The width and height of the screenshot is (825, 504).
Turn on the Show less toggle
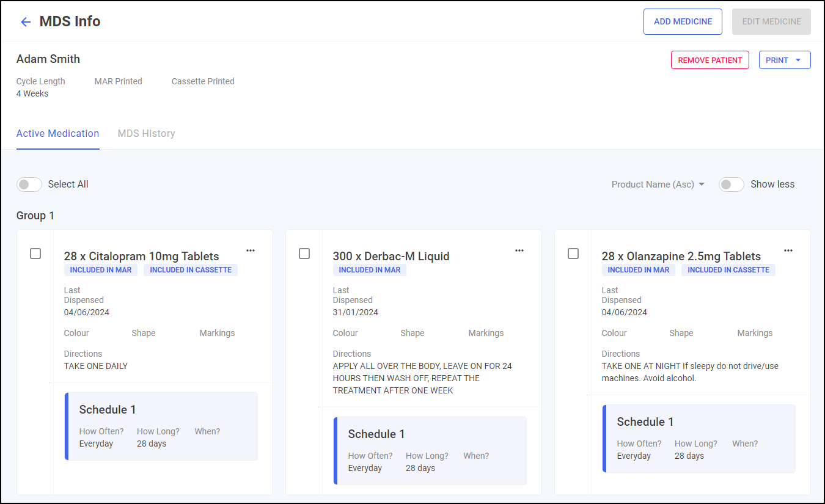click(731, 184)
